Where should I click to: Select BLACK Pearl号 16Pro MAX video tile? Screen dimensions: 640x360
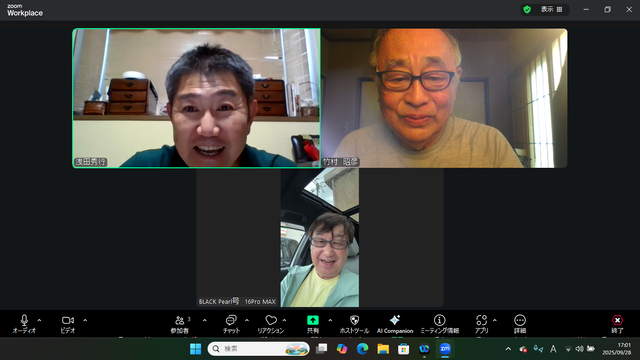pos(320,238)
